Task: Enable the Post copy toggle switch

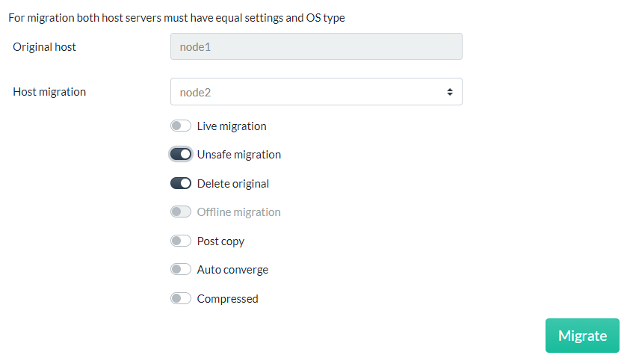Action: pos(181,241)
